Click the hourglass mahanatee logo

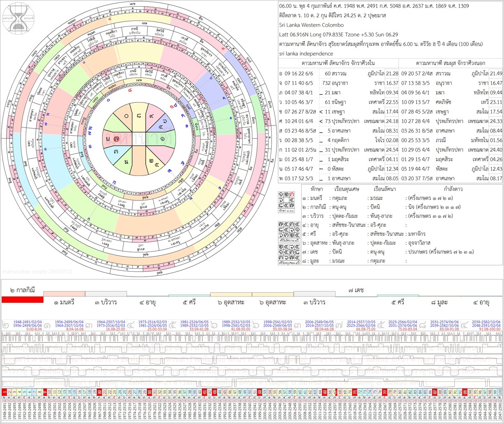point(18,18)
